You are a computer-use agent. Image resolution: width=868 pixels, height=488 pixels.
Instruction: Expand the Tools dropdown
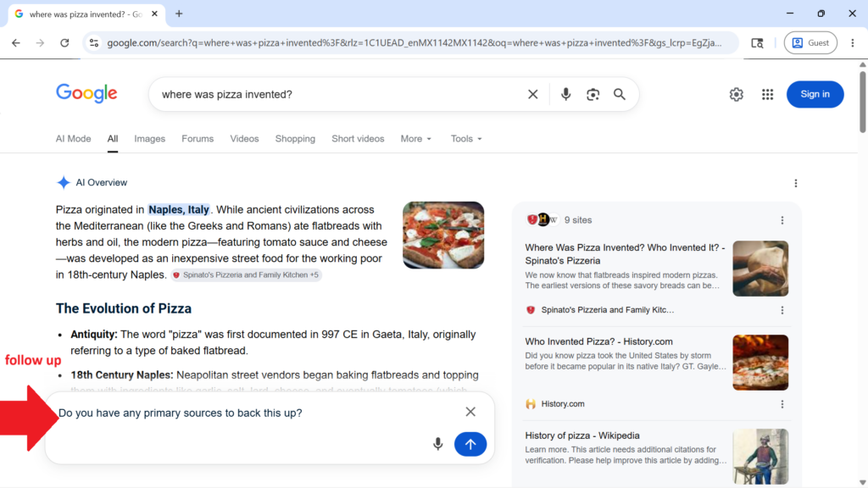click(x=466, y=139)
